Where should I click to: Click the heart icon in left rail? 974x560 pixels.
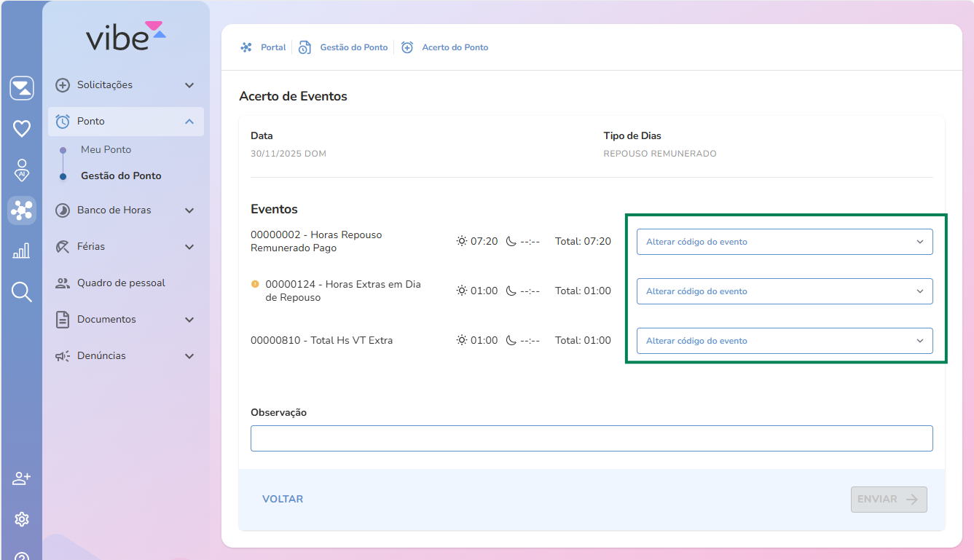[22, 129]
